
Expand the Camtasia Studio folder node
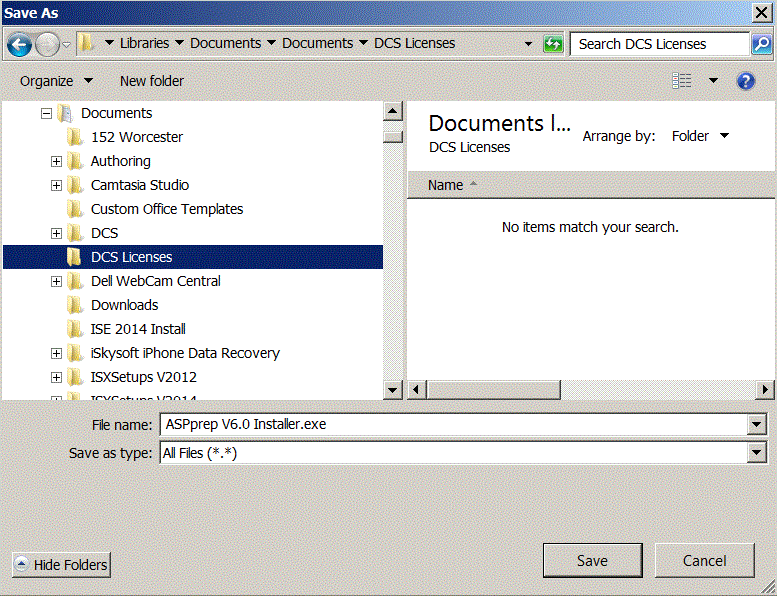tap(56, 185)
